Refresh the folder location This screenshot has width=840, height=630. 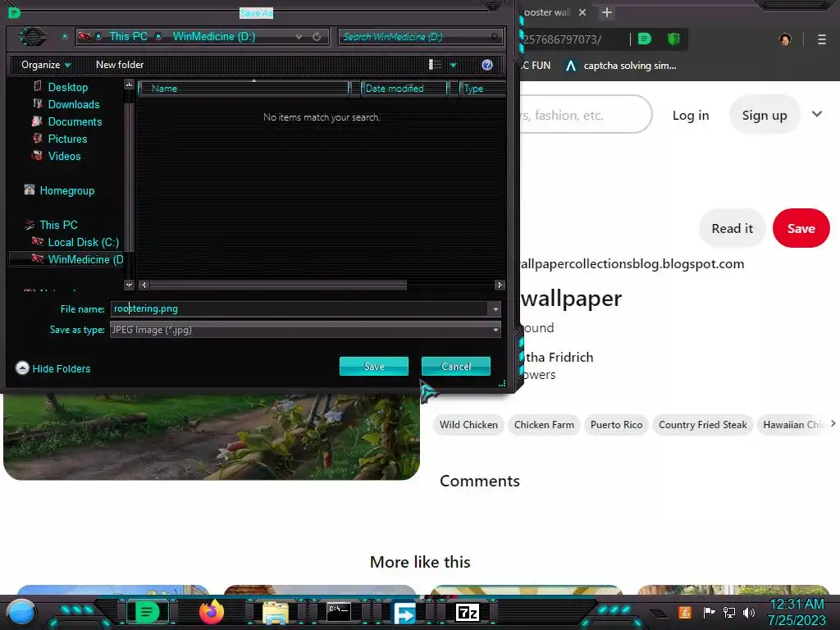(x=317, y=36)
